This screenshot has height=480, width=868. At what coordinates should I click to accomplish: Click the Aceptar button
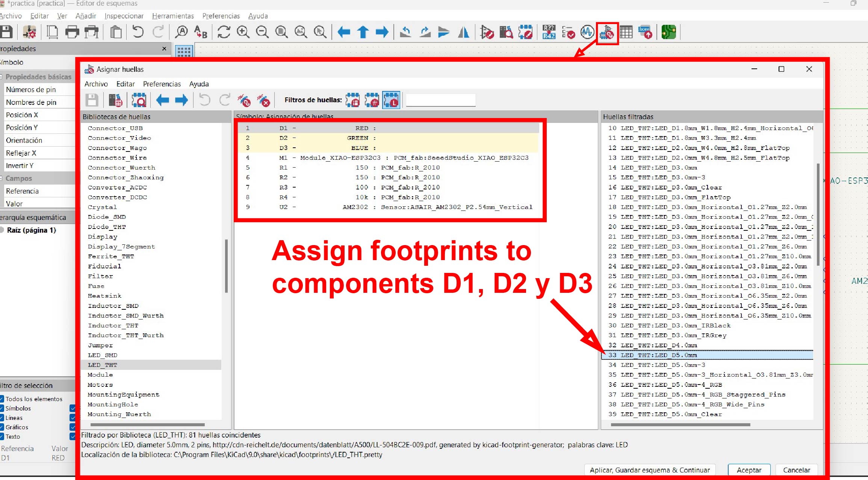click(x=749, y=470)
